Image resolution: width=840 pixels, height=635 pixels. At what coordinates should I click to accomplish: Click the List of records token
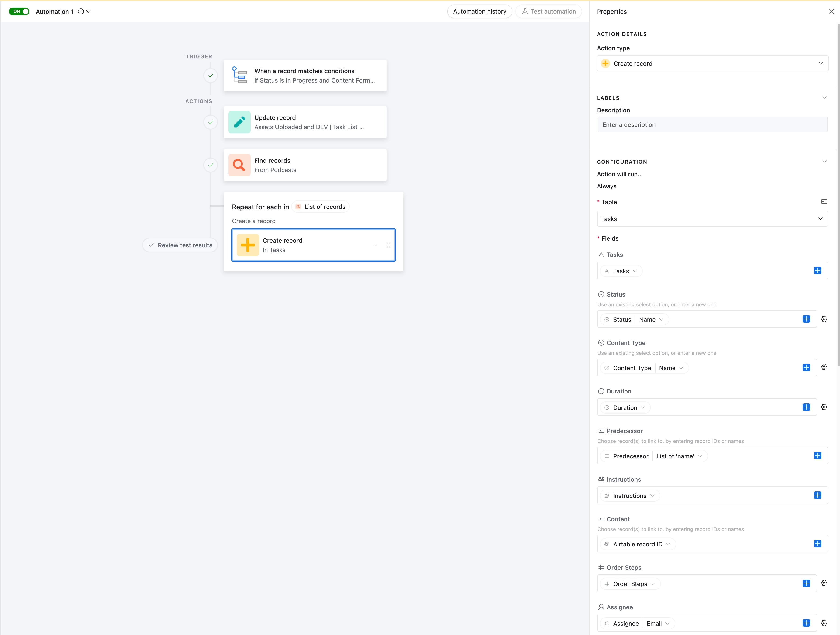pyautogui.click(x=321, y=207)
